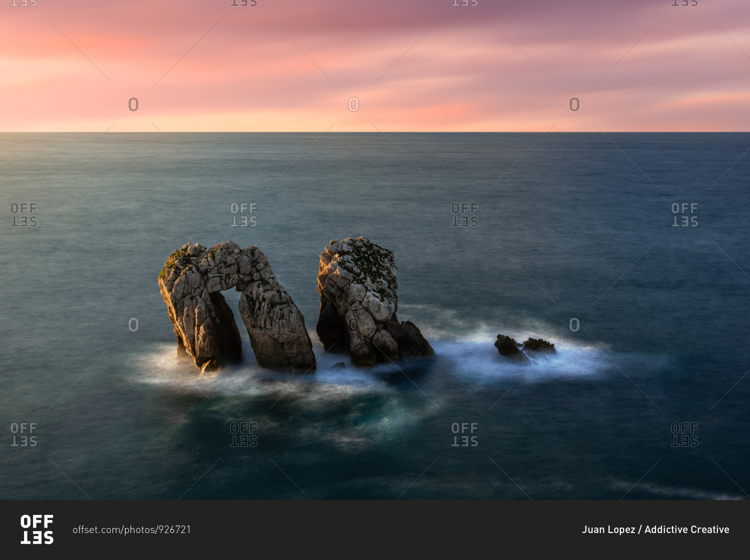
Task: Click the slash between Juan Lopez and Addictive
Action: point(640,530)
